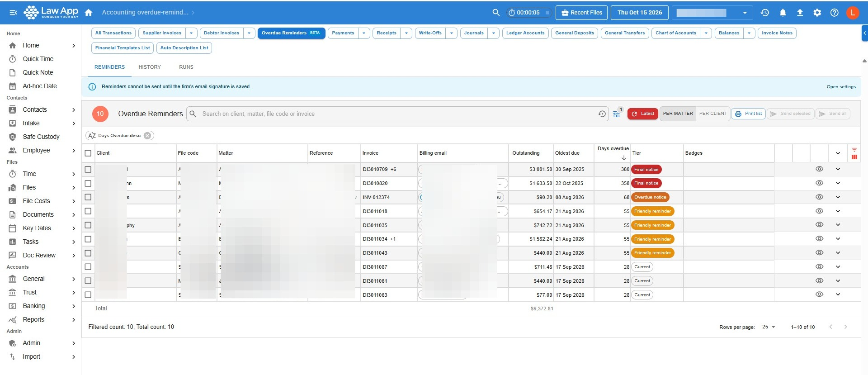868x375 pixels.
Task: Sort by the Days overdue column header
Action: 613,149
